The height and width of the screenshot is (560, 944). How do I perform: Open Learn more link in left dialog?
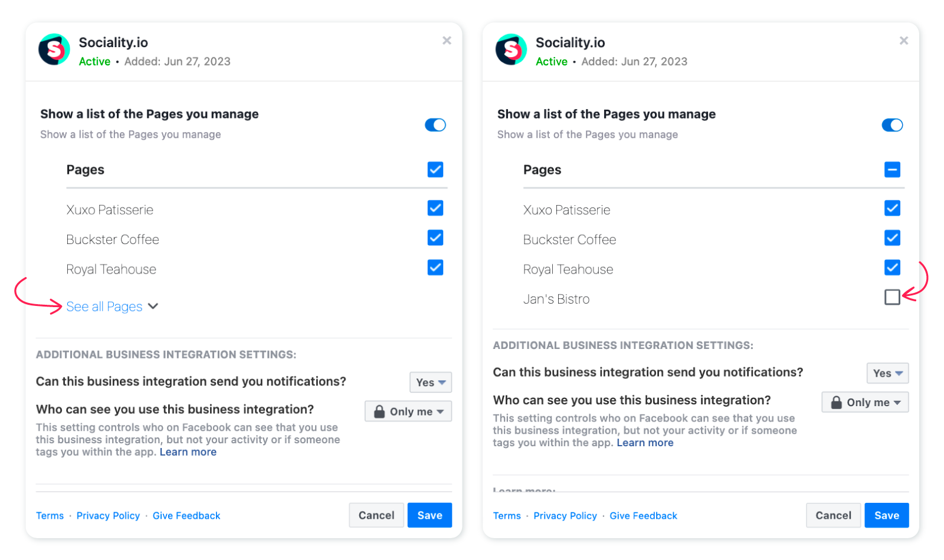tap(188, 452)
